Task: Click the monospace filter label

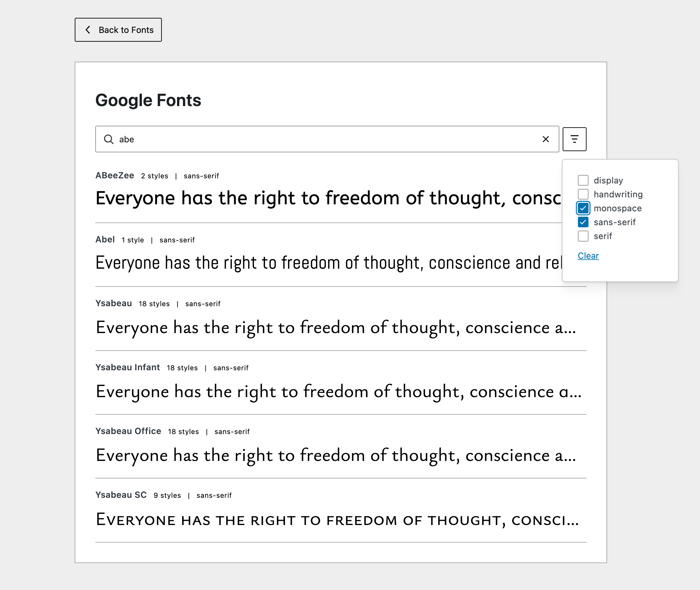Action: click(x=618, y=208)
